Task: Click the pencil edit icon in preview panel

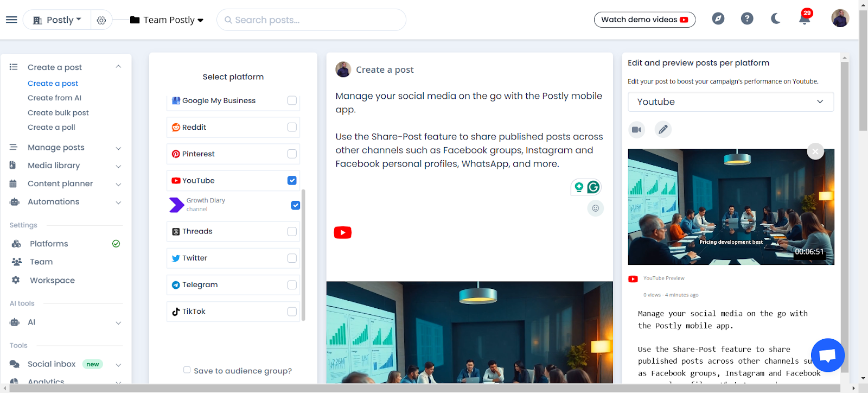Action: point(663,130)
